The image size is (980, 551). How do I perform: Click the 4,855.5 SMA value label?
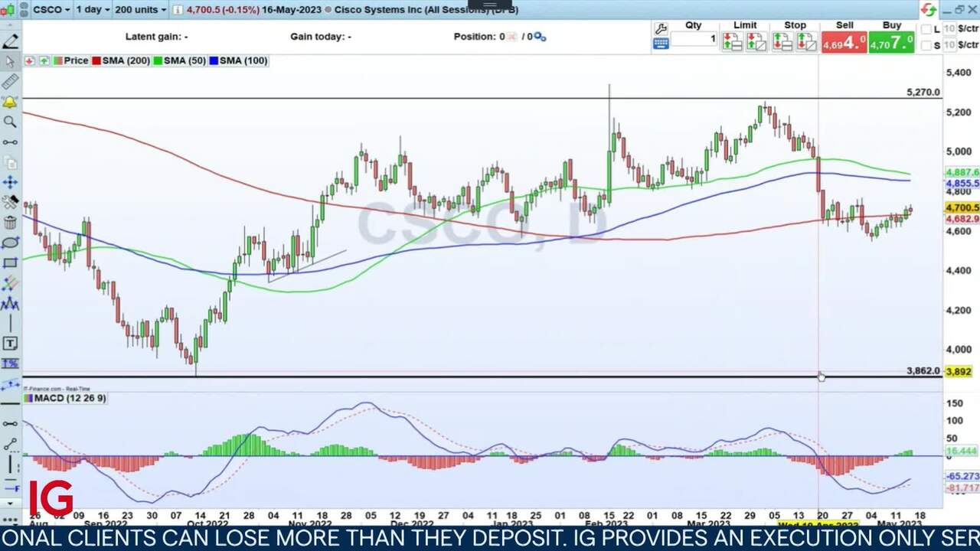point(962,184)
